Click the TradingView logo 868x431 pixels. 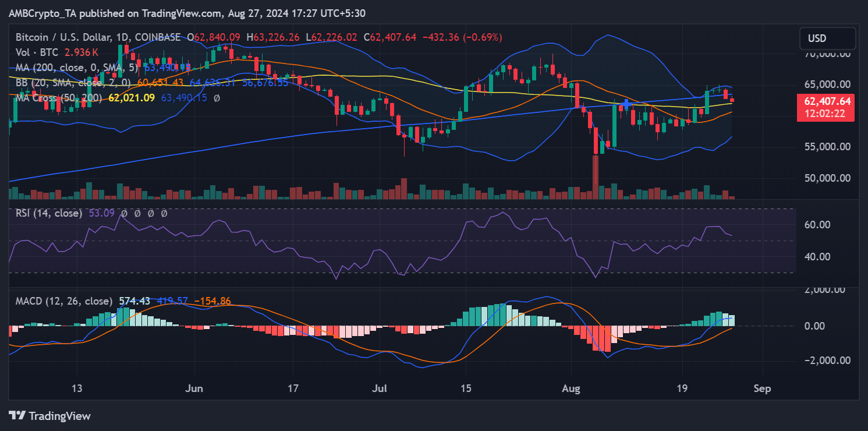50,416
